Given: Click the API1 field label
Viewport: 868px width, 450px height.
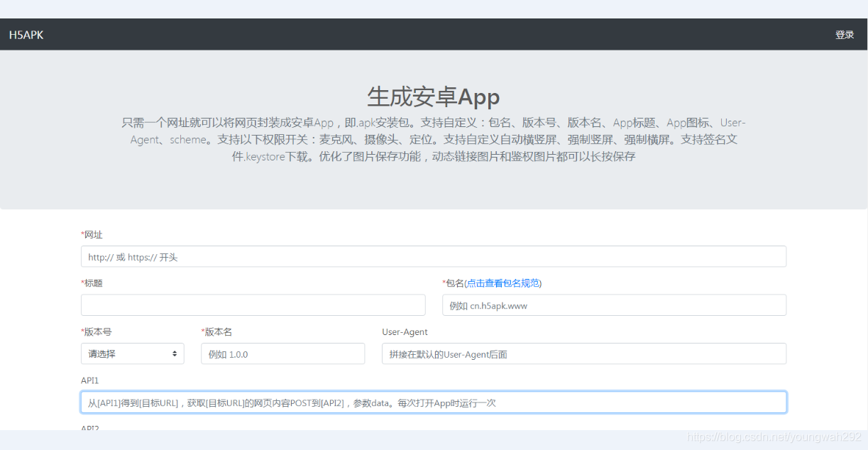Looking at the screenshot, I should 90,380.
